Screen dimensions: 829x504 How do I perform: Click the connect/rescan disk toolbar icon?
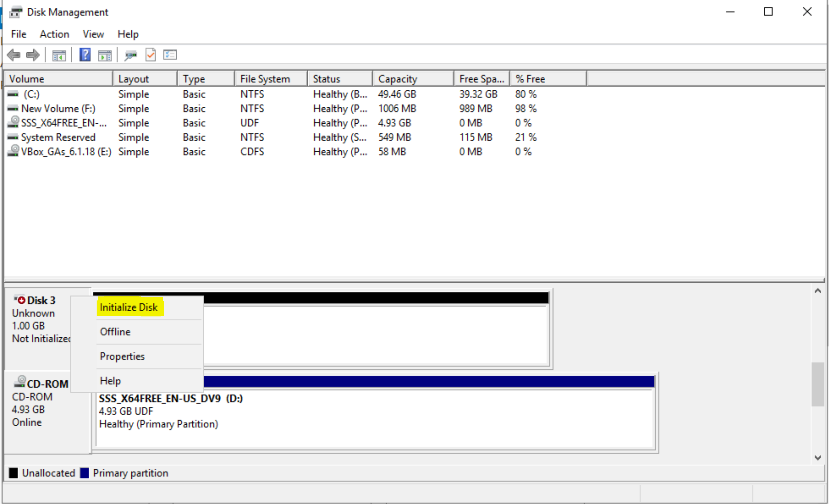point(130,55)
